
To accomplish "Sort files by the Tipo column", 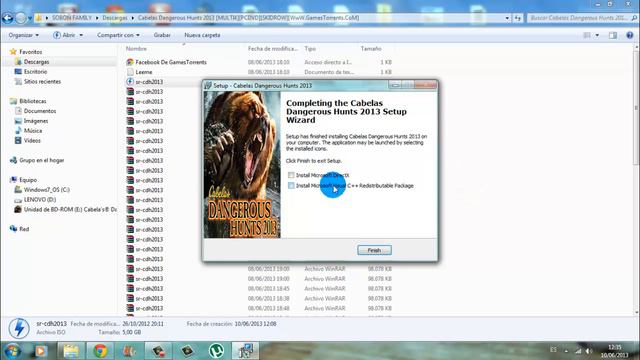I will (x=310, y=49).
